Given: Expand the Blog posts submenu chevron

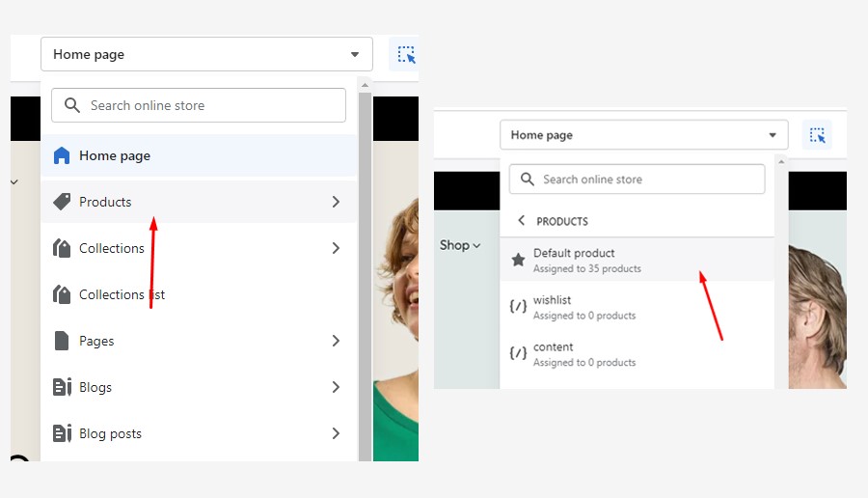Looking at the screenshot, I should coord(336,433).
